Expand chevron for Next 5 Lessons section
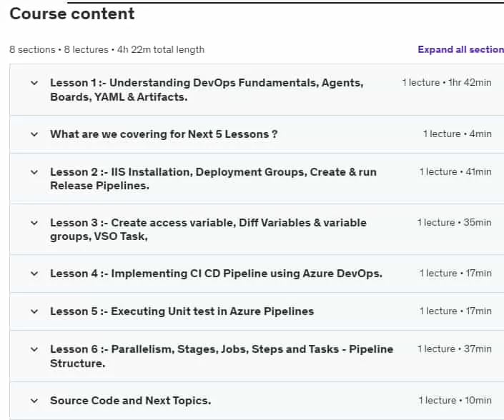The width and height of the screenshot is (504, 420). click(x=34, y=134)
